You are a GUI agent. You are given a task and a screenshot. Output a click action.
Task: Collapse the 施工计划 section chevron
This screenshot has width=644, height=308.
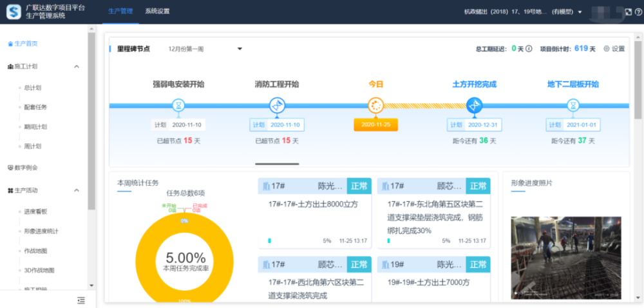[77, 66]
